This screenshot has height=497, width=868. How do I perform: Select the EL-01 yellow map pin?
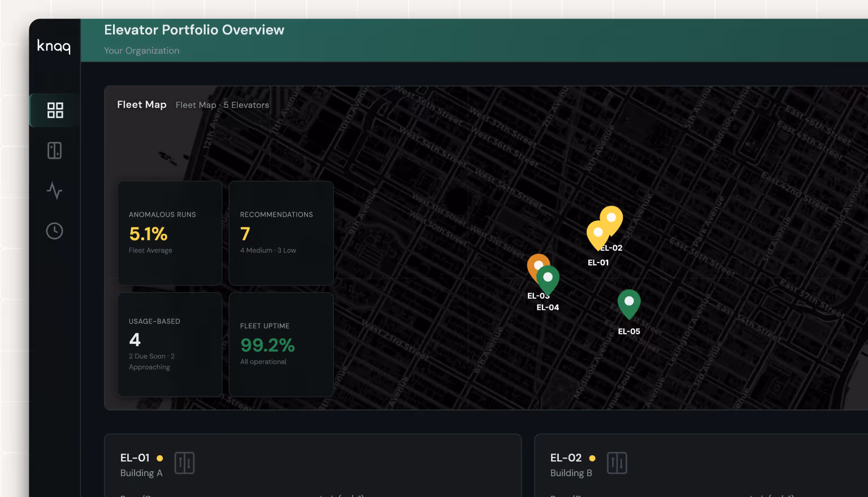(597, 234)
